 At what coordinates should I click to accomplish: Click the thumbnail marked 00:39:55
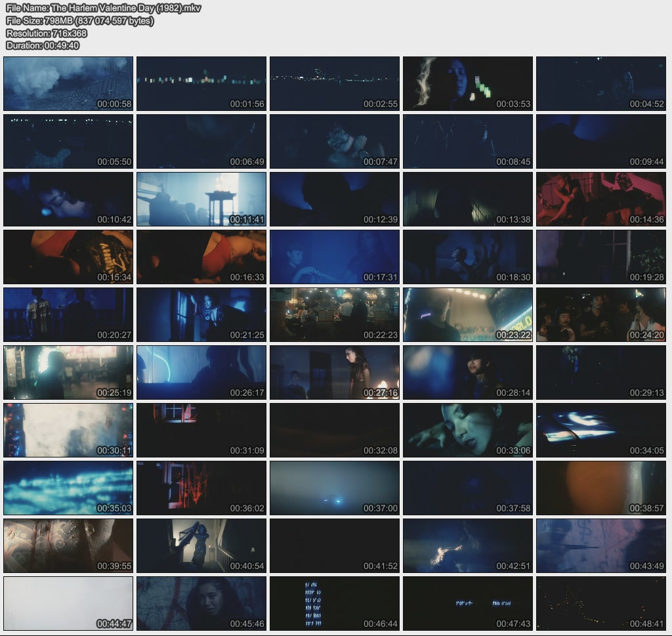(x=68, y=546)
